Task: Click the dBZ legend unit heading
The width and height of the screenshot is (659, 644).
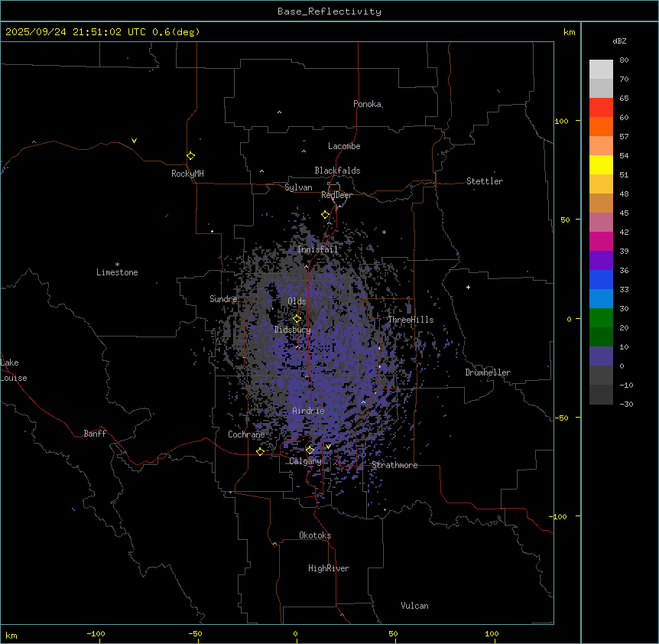Action: click(x=620, y=41)
